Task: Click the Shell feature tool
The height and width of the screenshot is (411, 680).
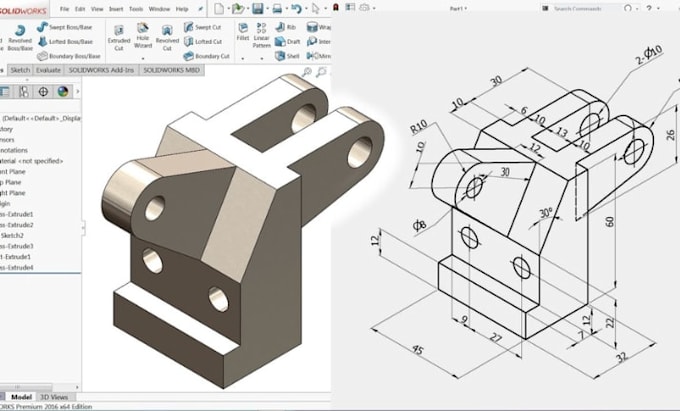Action: click(x=287, y=56)
